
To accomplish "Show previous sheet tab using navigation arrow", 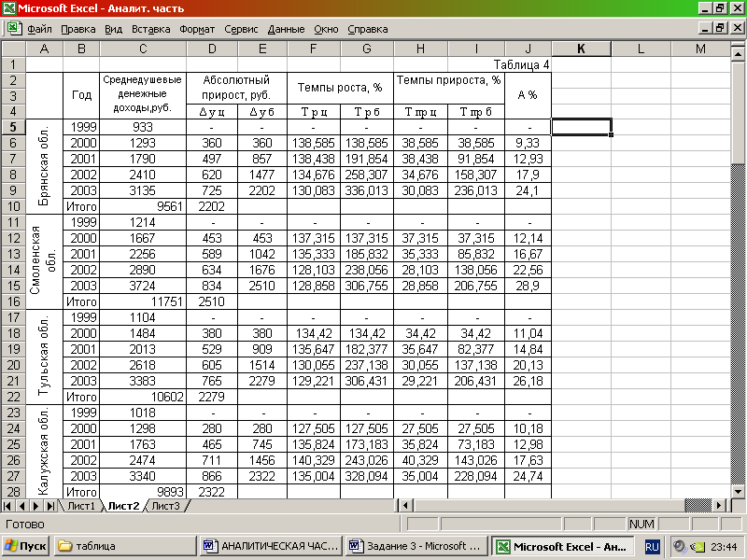I will [21, 506].
